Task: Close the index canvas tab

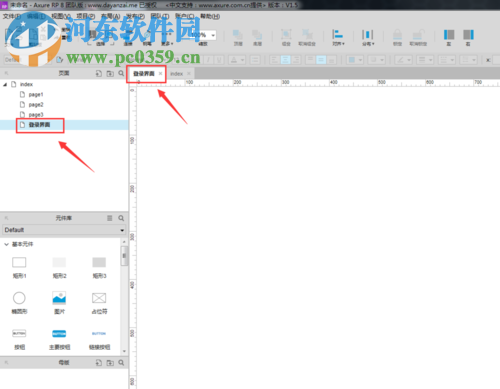Action: pyautogui.click(x=189, y=73)
